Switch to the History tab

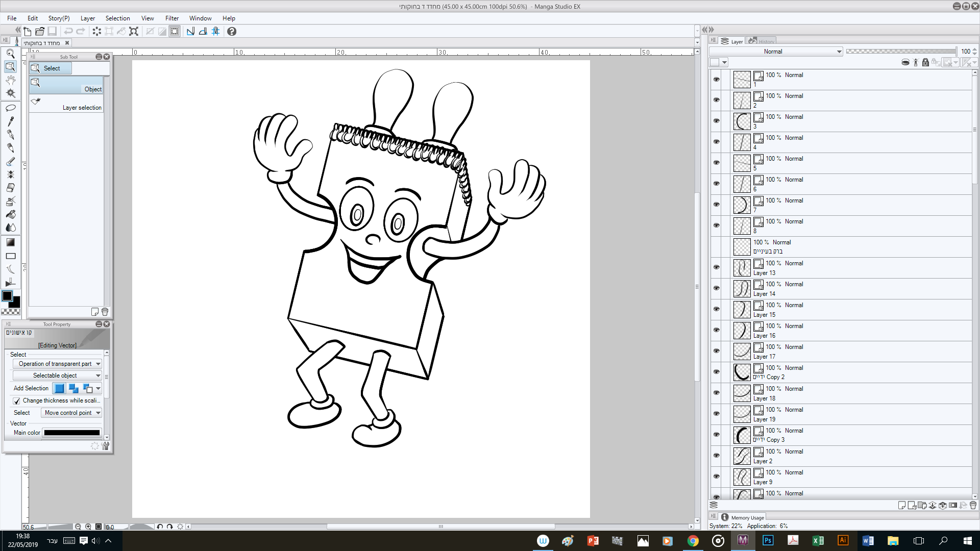point(762,41)
